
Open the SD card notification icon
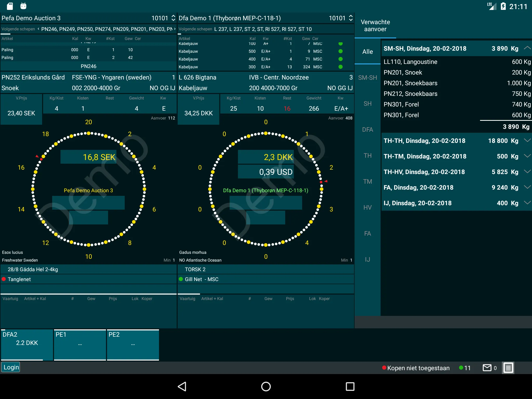click(x=10, y=6)
